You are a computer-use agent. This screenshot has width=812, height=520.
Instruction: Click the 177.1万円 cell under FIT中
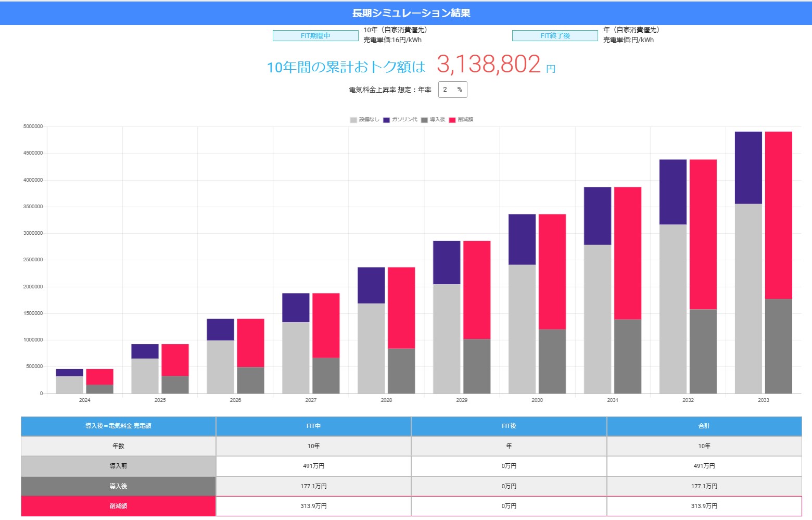(x=313, y=486)
